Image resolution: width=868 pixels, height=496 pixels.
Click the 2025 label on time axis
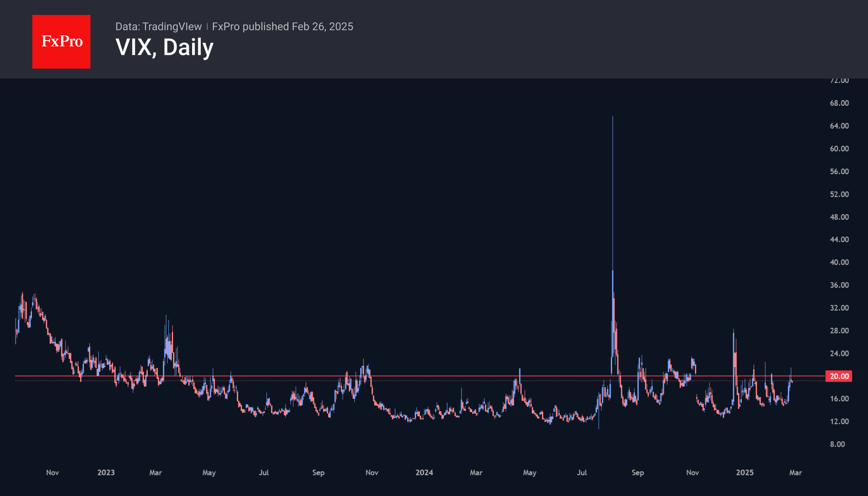[744, 472]
